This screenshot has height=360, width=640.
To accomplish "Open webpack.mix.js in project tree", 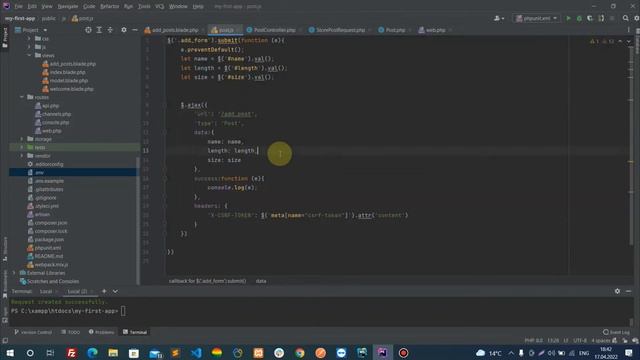I will [x=47, y=264].
